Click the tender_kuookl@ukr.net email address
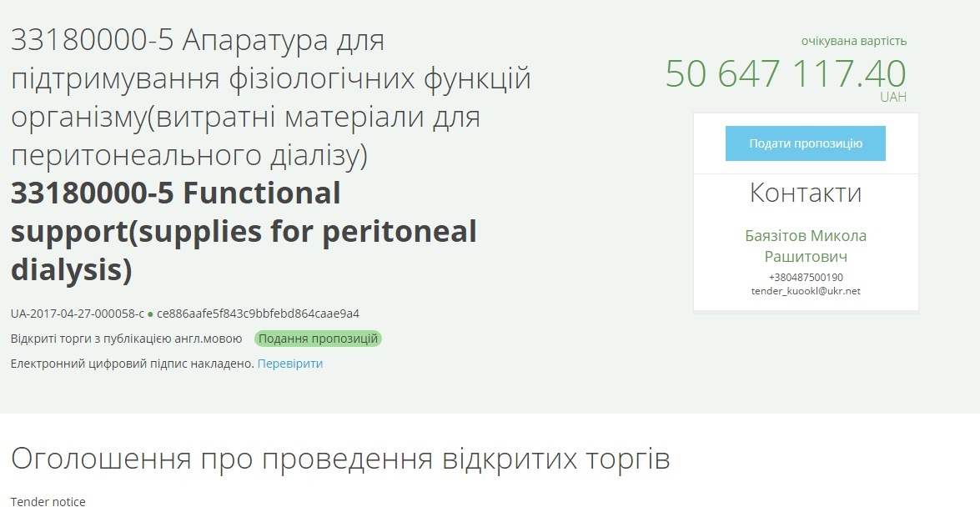 tap(805, 291)
